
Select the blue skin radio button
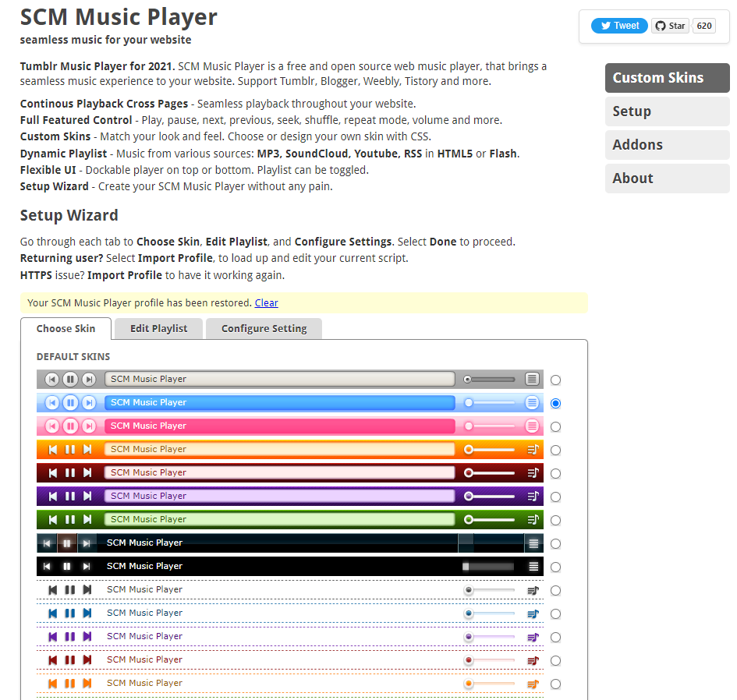(555, 404)
